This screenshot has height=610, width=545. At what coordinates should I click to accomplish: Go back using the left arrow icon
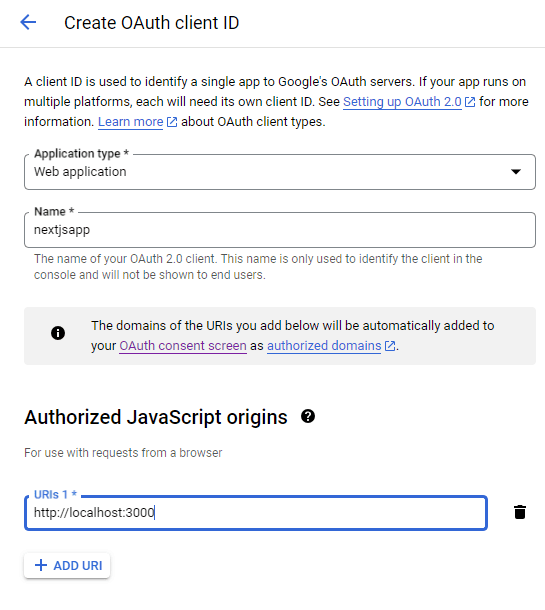tap(28, 22)
